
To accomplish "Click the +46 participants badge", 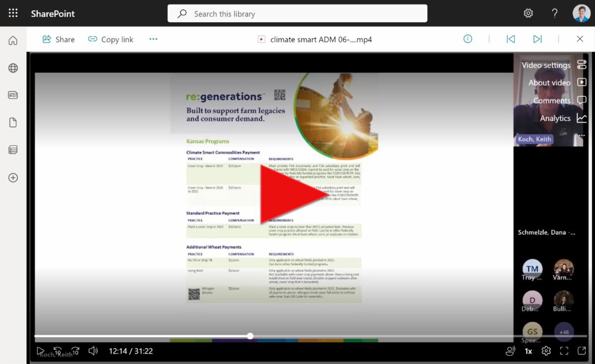I will 564,332.
